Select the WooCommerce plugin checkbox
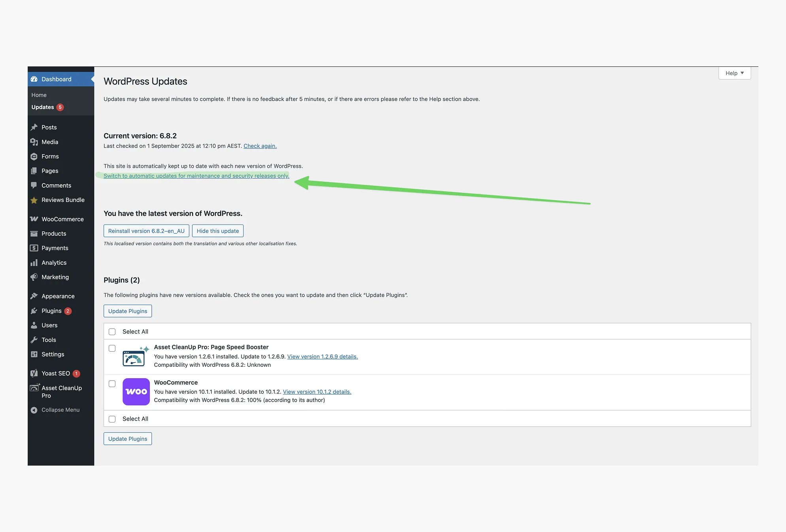 [x=112, y=384]
